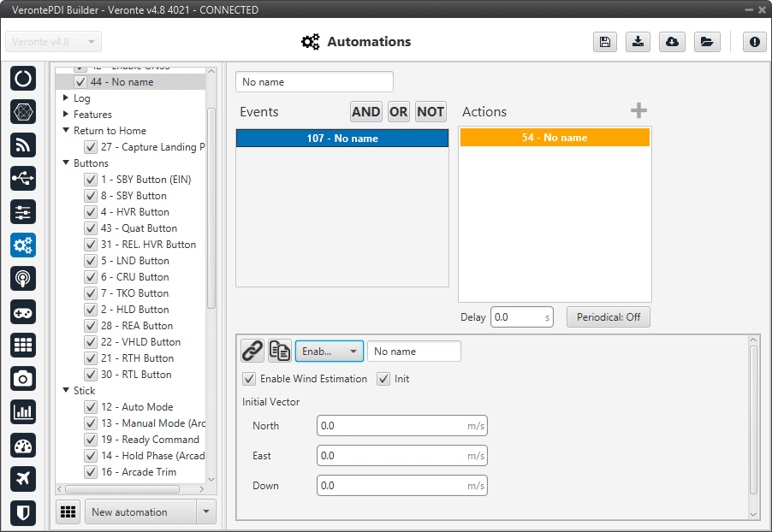Screen dimensions: 772x532
Task: Click the AND logic button
Action: pyautogui.click(x=366, y=112)
